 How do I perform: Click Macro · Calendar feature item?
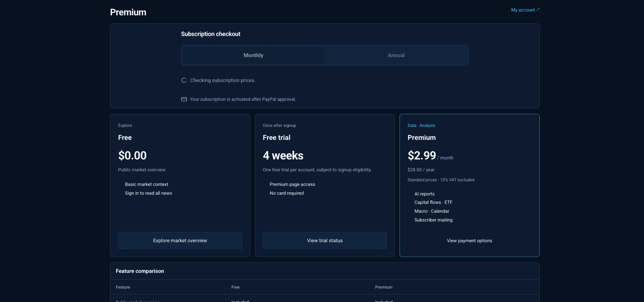click(x=432, y=211)
